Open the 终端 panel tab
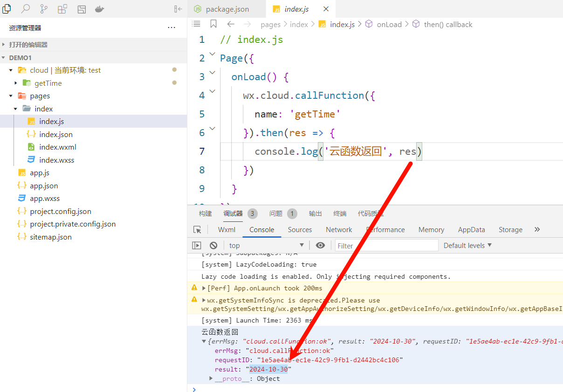The image size is (563, 392). tap(340, 213)
